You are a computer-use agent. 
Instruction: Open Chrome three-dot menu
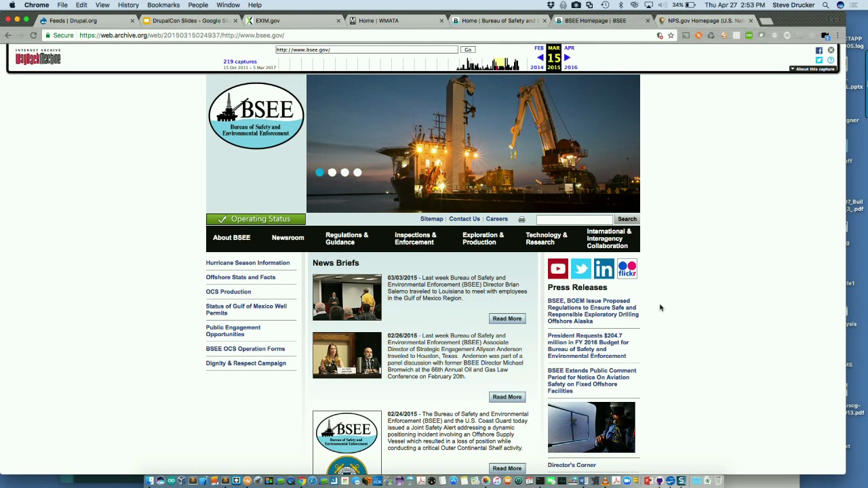[838, 35]
